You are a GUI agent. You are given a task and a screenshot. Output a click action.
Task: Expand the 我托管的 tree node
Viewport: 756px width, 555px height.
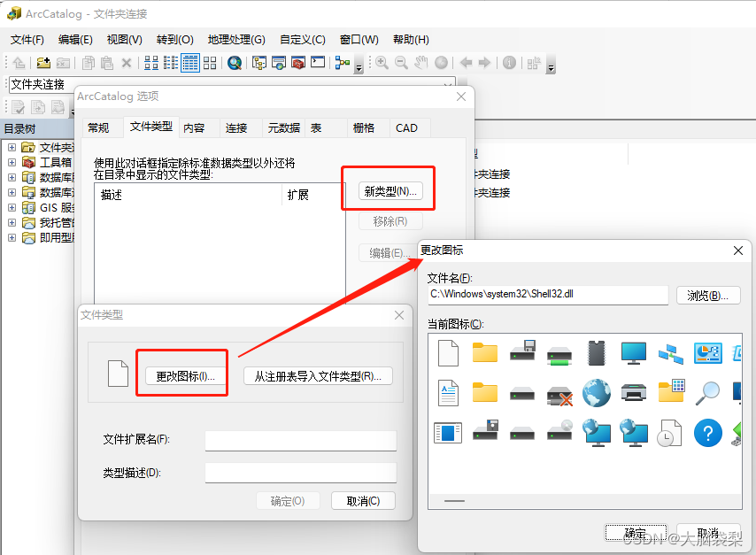12,223
